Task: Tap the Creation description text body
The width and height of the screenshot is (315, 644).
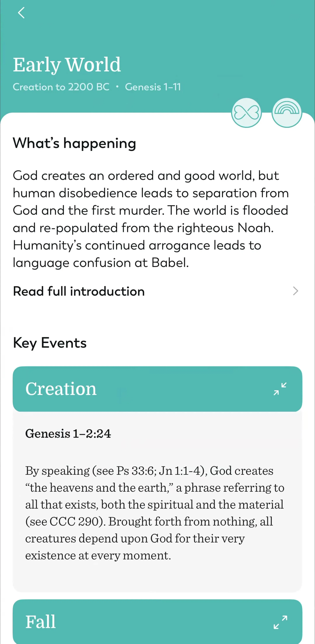Action: 155,513
